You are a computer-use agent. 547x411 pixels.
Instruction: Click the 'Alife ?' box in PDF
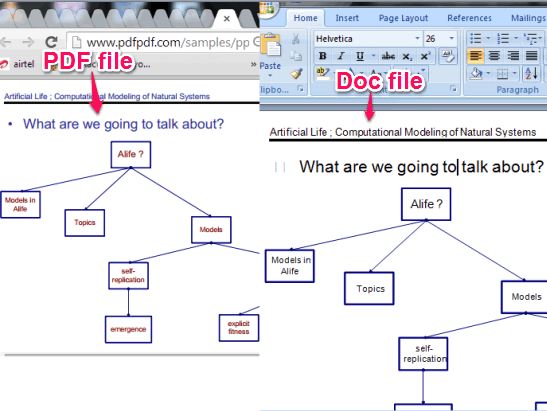(x=131, y=154)
